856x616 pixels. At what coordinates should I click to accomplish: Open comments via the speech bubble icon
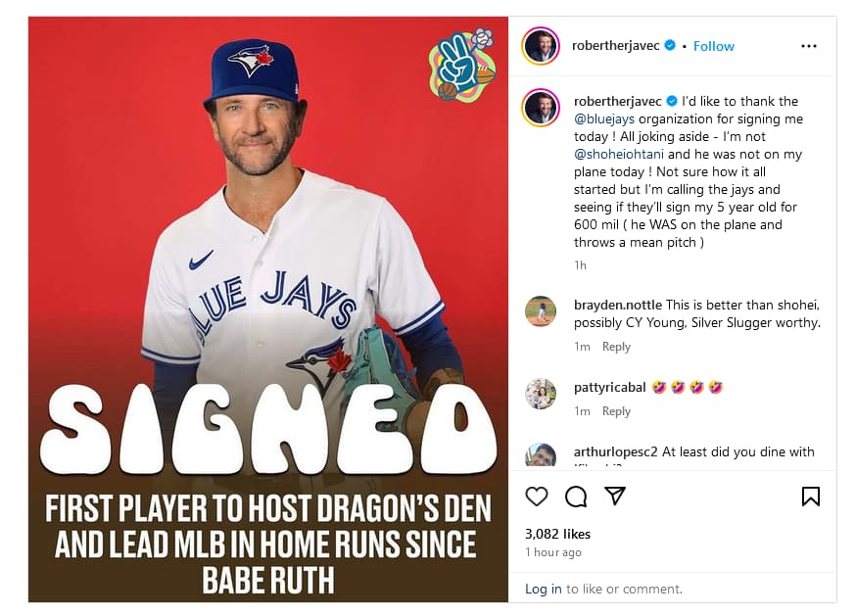coord(576,497)
